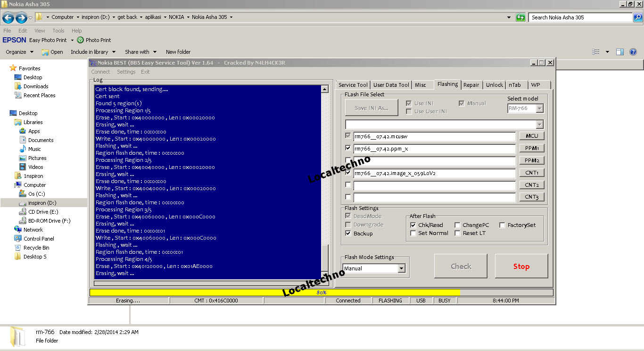Click the address bar refresh icon
Image resolution: width=644 pixels, height=351 pixels.
[520, 17]
